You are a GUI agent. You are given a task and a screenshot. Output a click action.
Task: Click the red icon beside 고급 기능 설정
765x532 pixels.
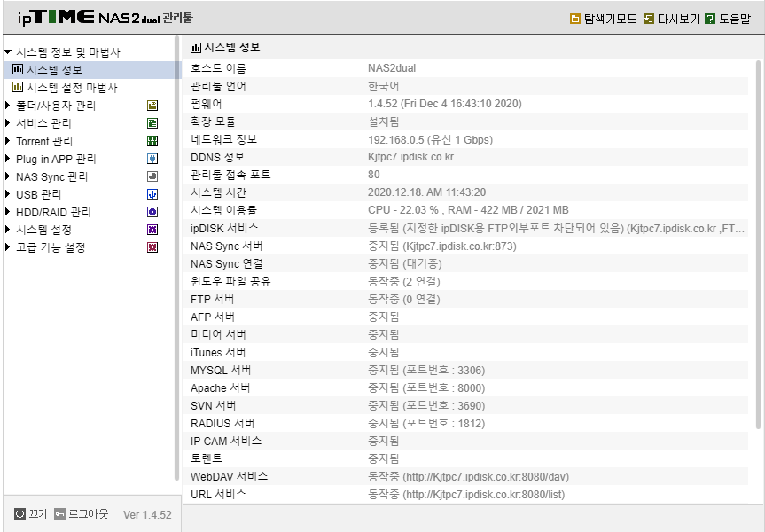152,247
